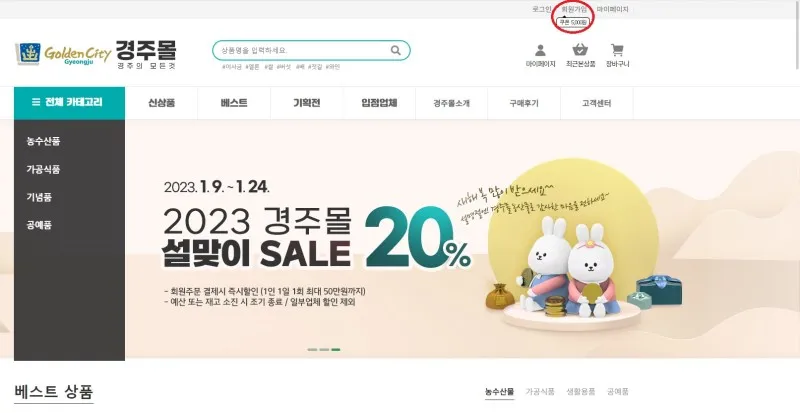The image size is (800, 413).
Task: Select the first banner slide indicator
Action: point(312,350)
